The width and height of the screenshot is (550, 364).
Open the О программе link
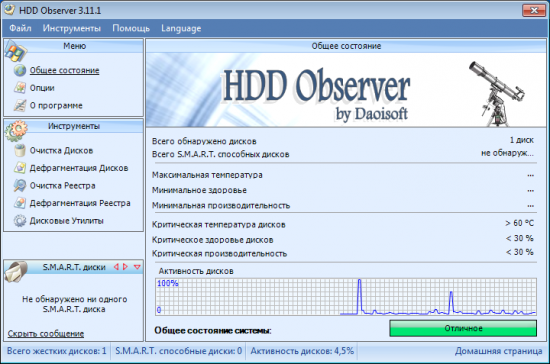[56, 105]
